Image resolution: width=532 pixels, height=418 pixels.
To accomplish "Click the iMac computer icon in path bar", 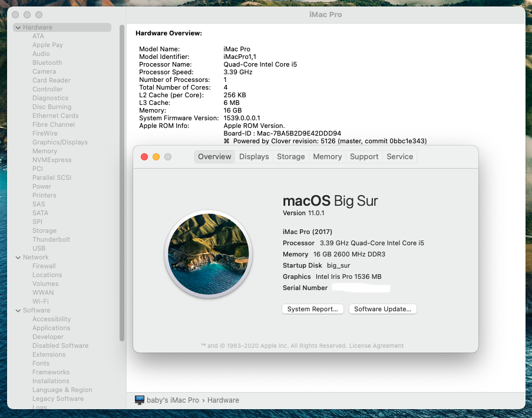I will coord(140,400).
